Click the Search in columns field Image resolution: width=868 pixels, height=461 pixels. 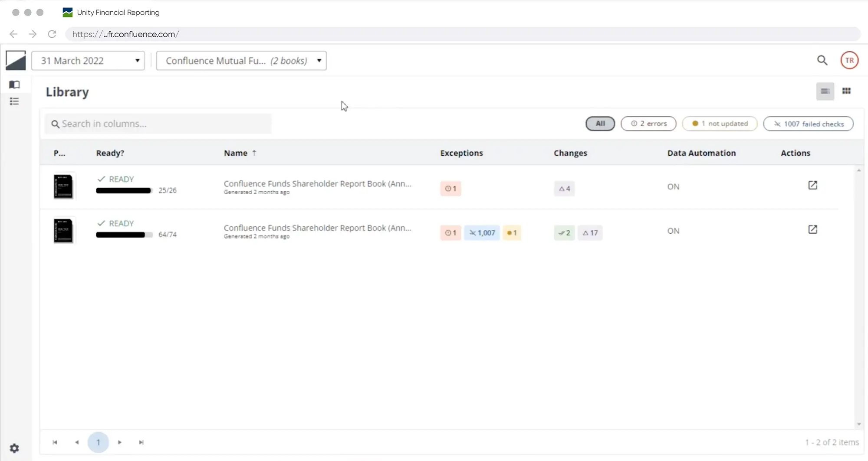click(x=158, y=124)
